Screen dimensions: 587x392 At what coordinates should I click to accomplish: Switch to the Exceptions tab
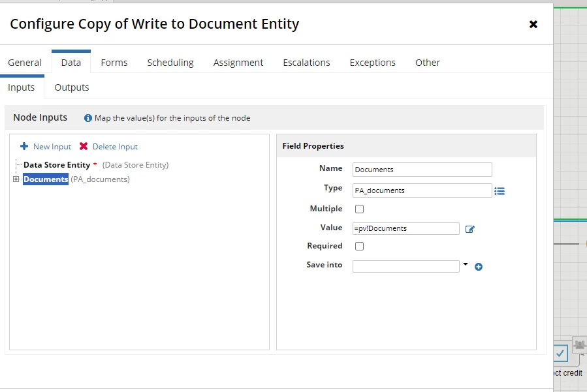(372, 63)
